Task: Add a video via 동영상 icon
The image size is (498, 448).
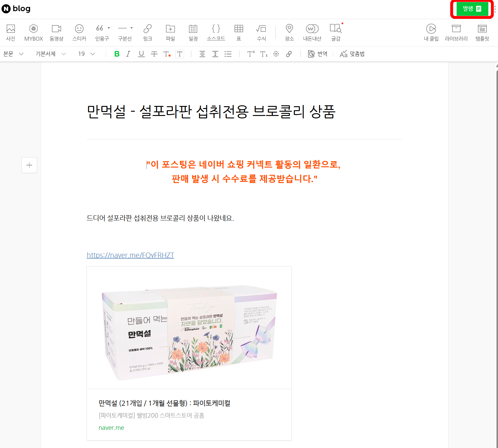Action: (57, 32)
